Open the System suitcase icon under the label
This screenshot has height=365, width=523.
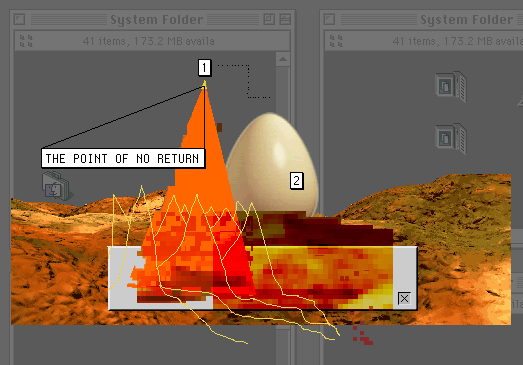(x=56, y=186)
